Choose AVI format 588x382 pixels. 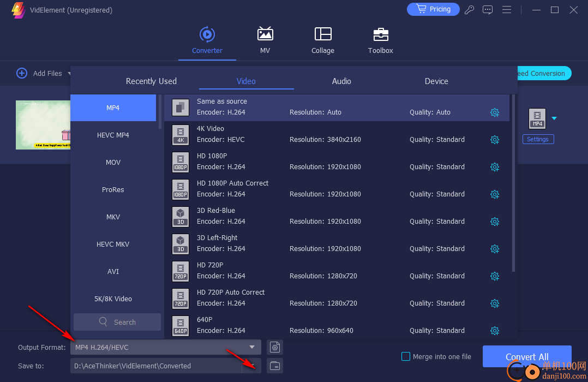click(x=113, y=271)
